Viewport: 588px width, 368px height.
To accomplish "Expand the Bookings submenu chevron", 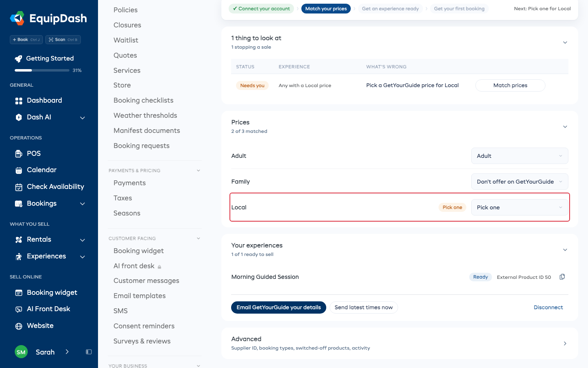I will [82, 204].
